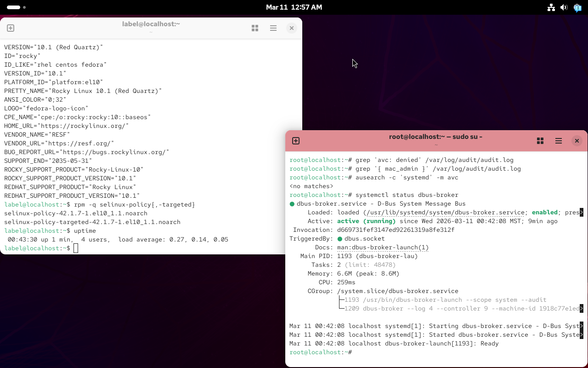Click the wired network status icon

pyautogui.click(x=551, y=7)
